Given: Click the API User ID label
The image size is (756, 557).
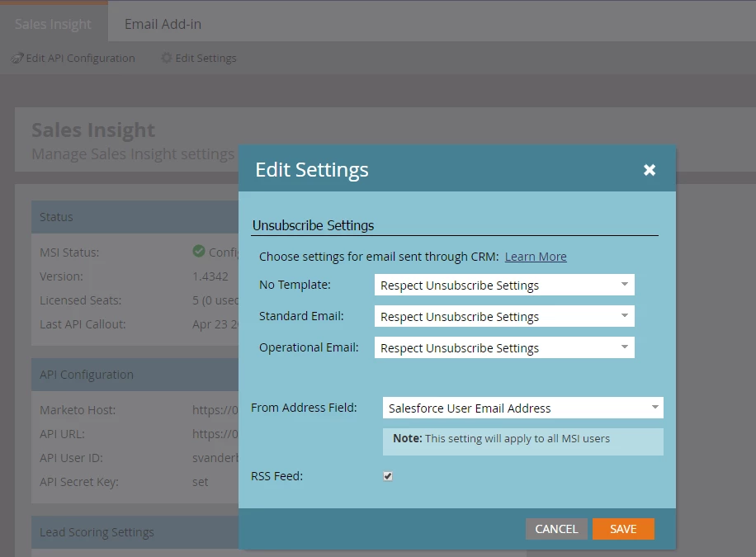Looking at the screenshot, I should [x=71, y=458].
